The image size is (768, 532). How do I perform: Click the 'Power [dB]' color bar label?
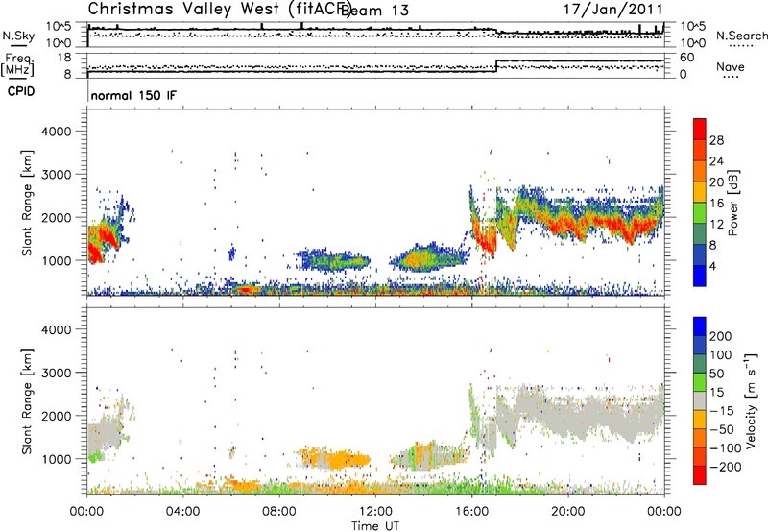[733, 203]
